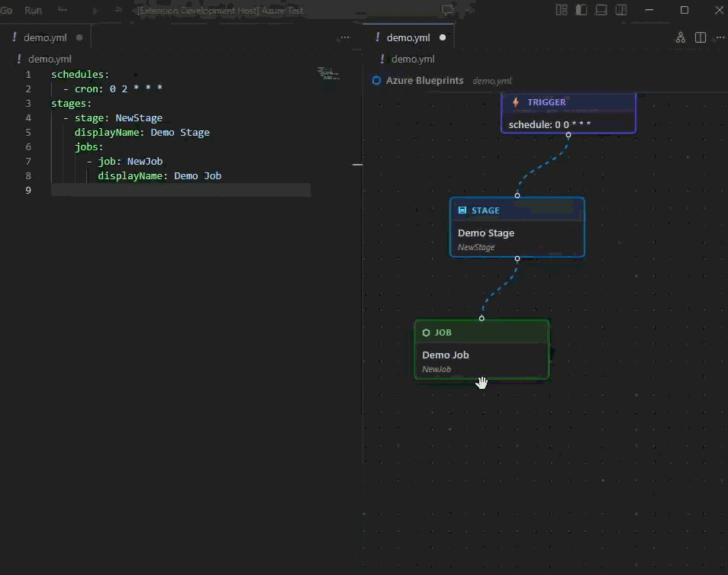
Task: Click the navigate back arrow
Action: point(95,10)
